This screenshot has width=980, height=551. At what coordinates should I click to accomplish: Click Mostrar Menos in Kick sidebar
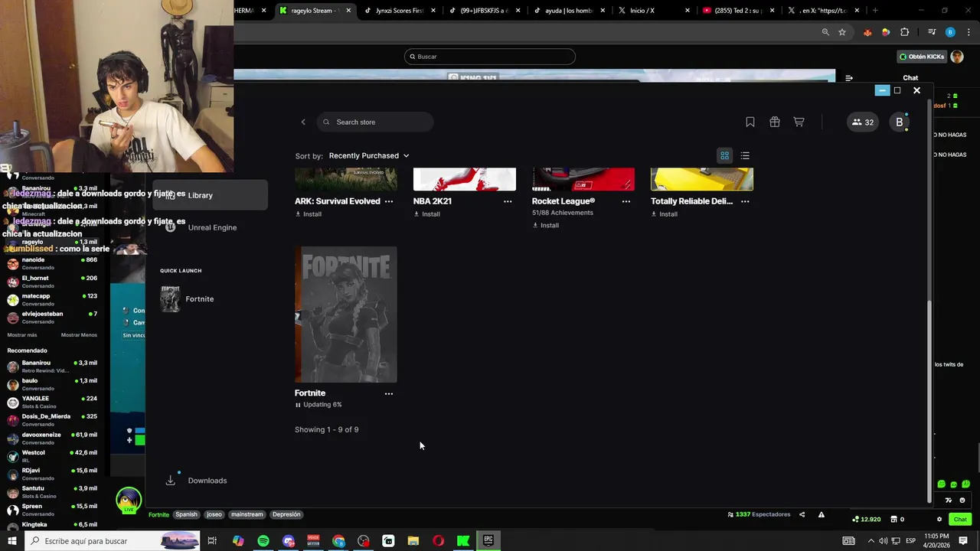[x=79, y=335]
